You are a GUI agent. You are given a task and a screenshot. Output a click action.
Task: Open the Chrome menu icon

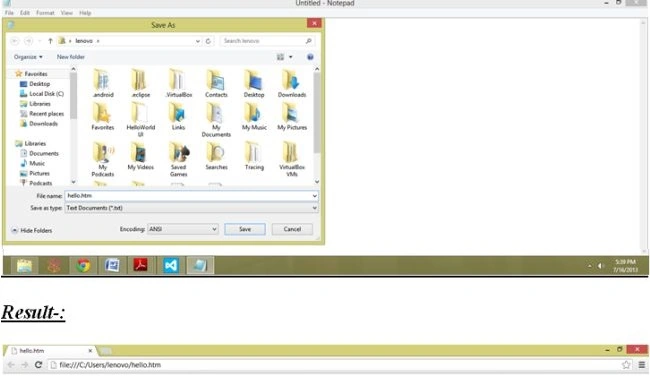click(x=642, y=365)
